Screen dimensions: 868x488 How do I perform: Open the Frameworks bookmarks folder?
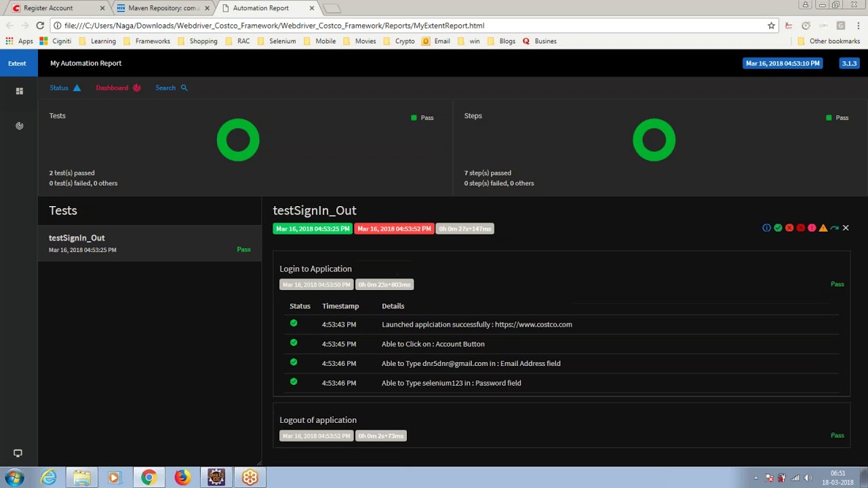pos(146,41)
